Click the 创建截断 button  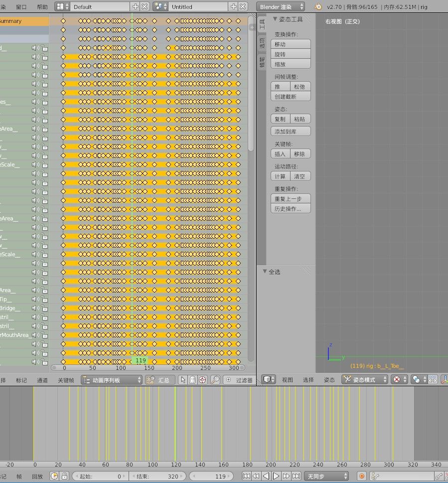pyautogui.click(x=291, y=96)
